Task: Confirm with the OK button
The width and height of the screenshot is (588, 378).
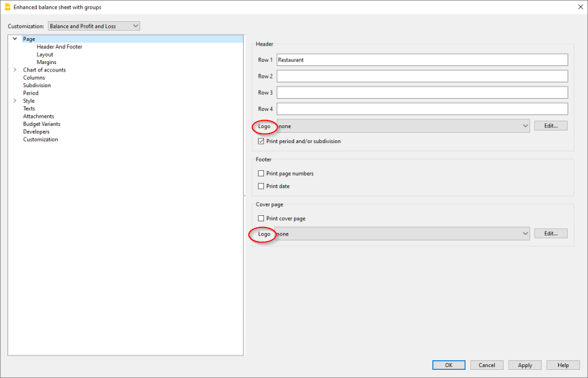Action: click(x=448, y=365)
